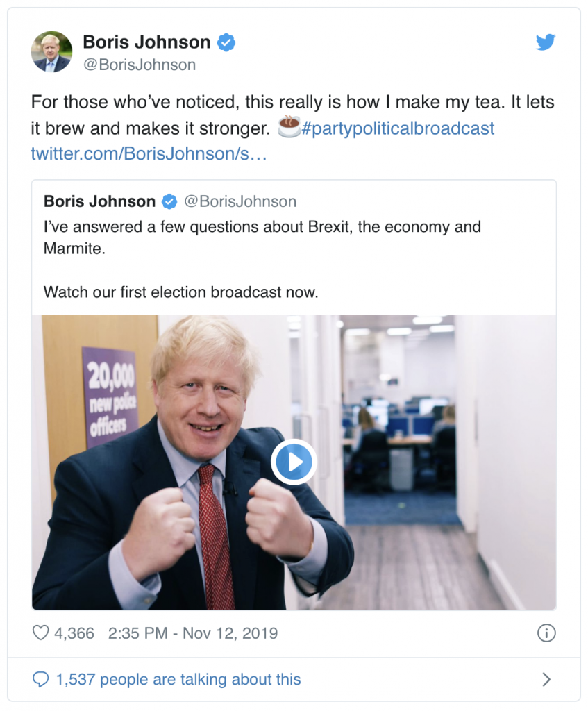Image resolution: width=588 pixels, height=711 pixels.
Task: Click the speech bubble reply icon
Action: point(40,679)
